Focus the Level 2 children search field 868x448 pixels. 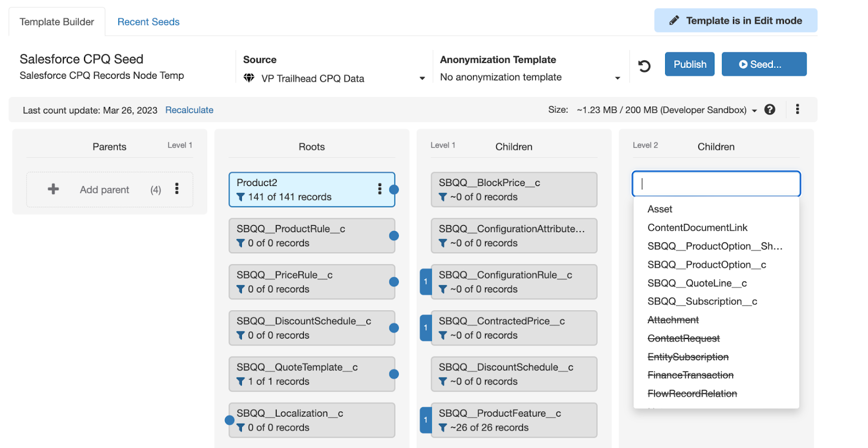pyautogui.click(x=716, y=184)
